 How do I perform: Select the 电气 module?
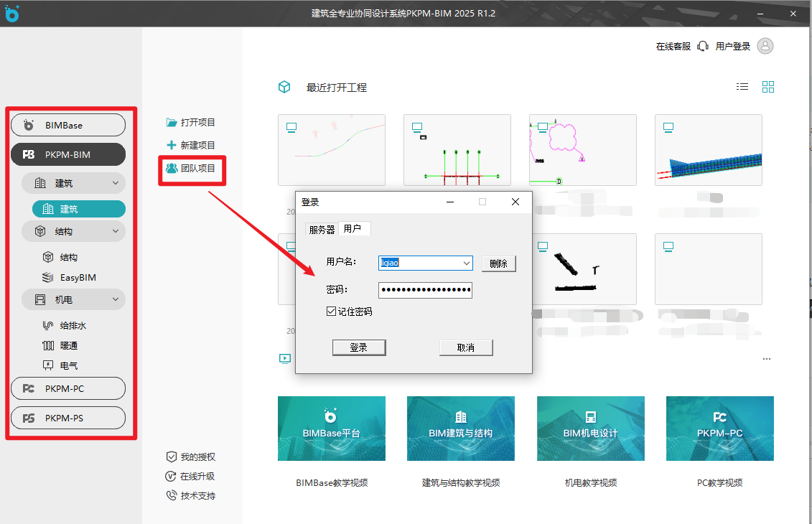coord(60,365)
